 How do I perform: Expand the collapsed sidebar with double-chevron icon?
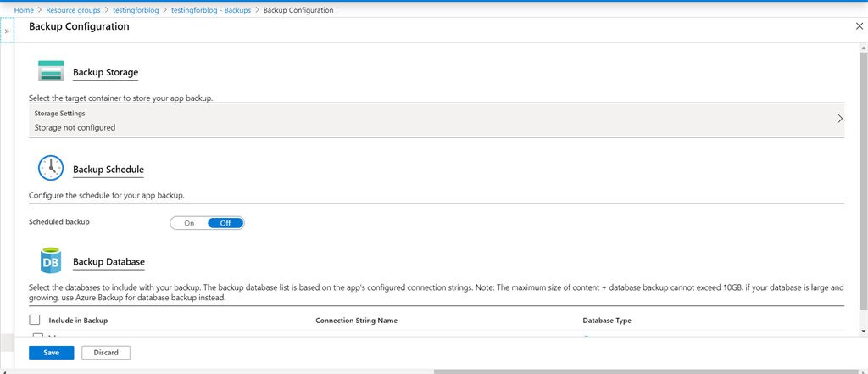tap(7, 31)
